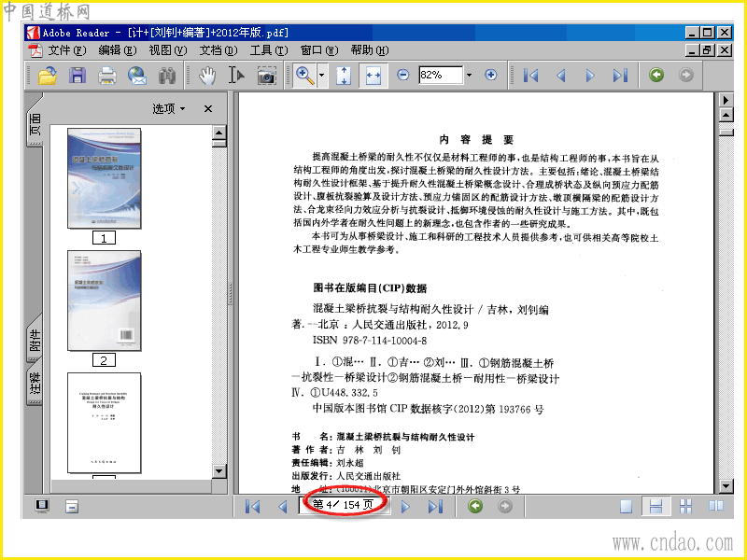This screenshot has width=747, height=560.
Task: Restore the inner document window
Action: (x=708, y=50)
